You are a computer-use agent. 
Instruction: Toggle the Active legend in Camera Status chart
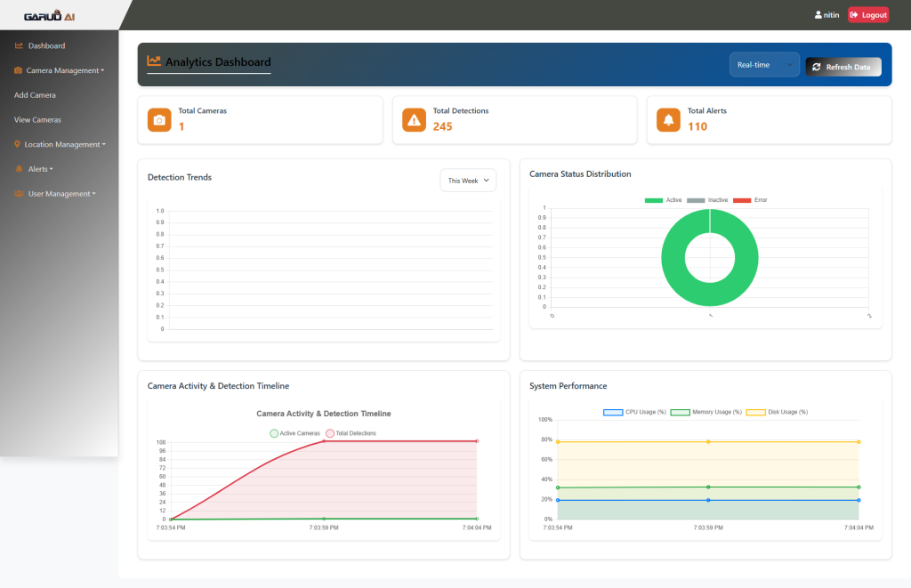[664, 200]
